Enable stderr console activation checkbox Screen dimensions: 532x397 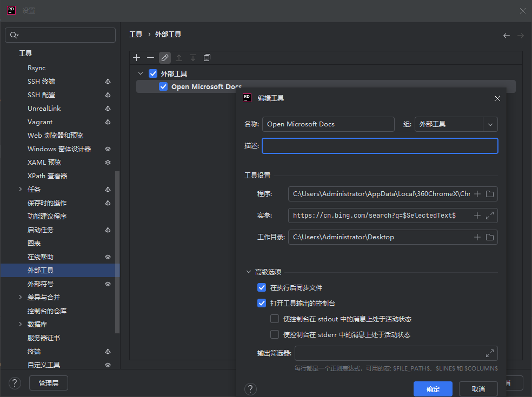pyautogui.click(x=275, y=335)
